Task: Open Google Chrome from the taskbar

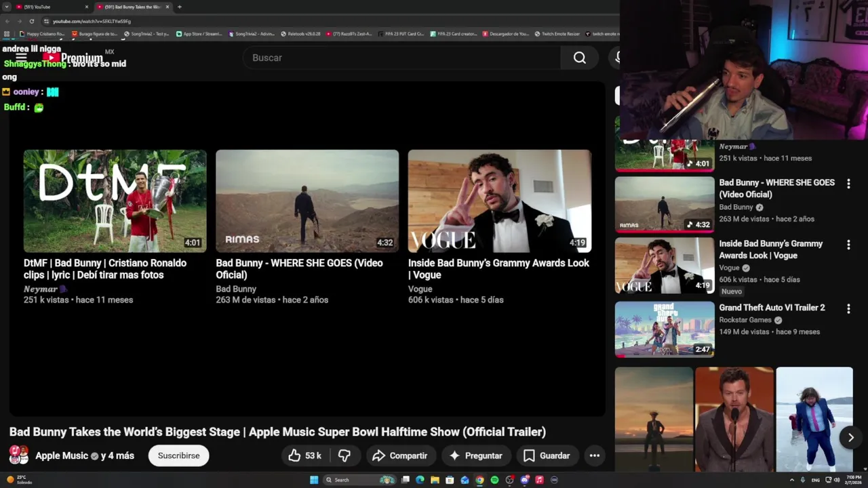Action: (x=479, y=480)
